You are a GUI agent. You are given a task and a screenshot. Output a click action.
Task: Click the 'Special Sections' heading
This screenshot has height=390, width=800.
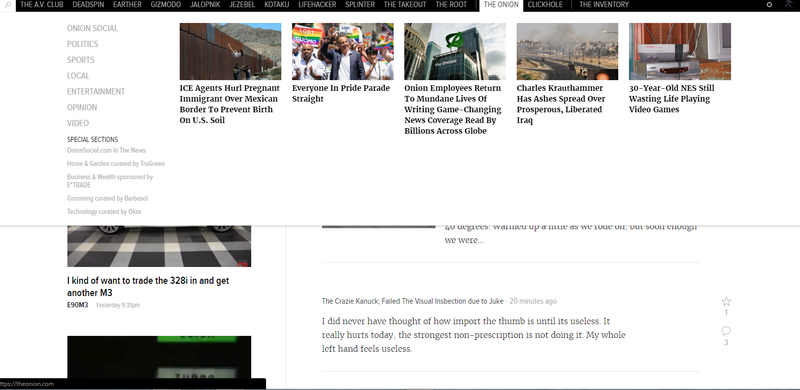tap(92, 139)
